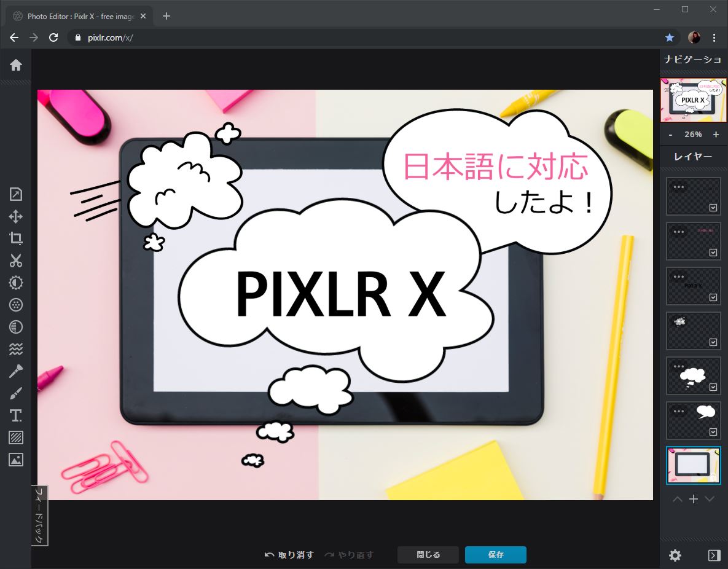Image resolution: width=728 pixels, height=569 pixels.
Task: Open the Properties/resize tool
Action: pyautogui.click(x=16, y=194)
